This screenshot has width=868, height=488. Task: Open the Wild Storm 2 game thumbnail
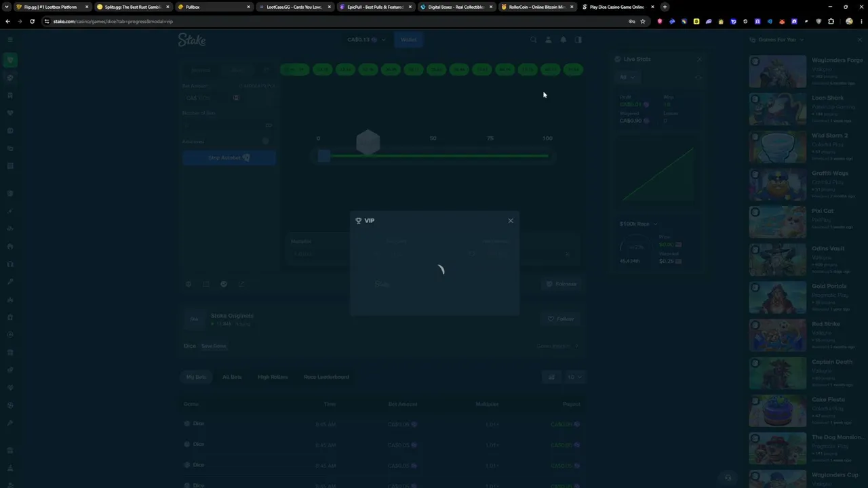pos(778,147)
